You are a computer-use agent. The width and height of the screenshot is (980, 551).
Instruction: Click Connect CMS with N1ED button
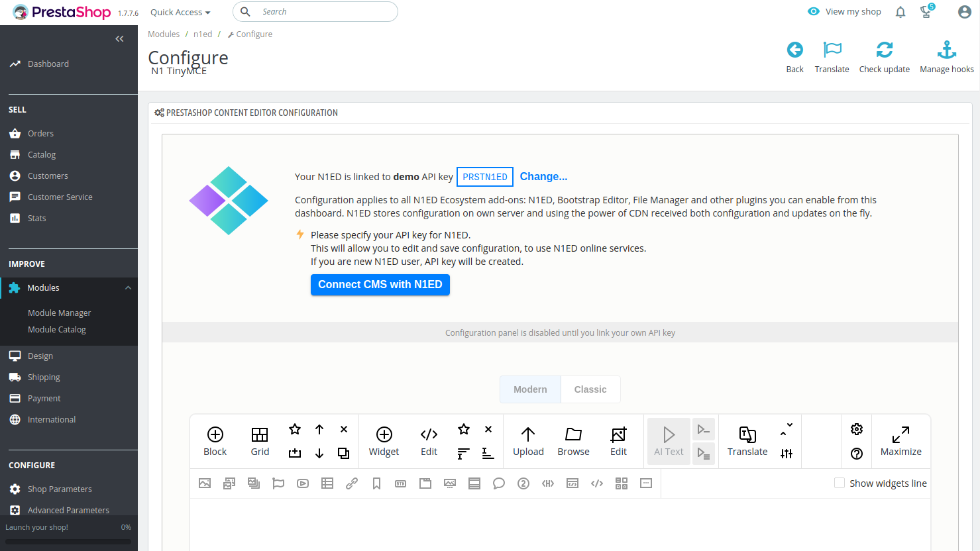380,285
